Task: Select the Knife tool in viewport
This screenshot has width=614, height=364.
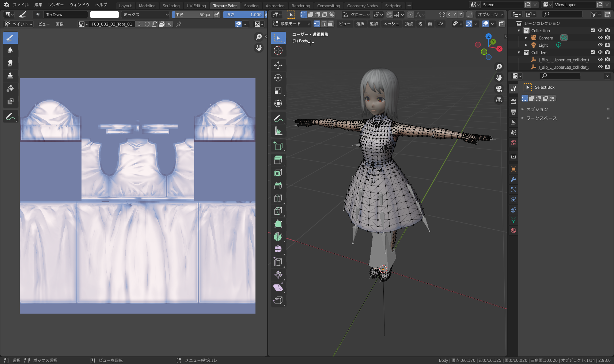Action: pos(278,211)
